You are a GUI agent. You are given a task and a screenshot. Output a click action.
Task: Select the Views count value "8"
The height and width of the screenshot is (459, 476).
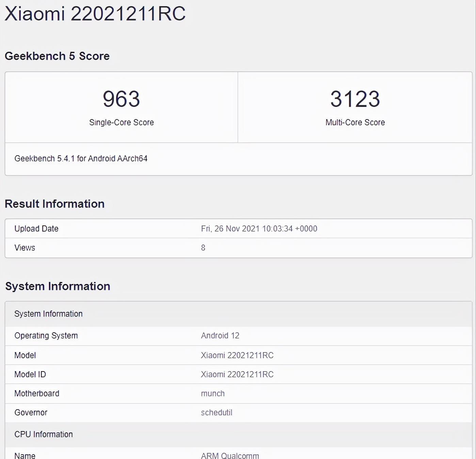[x=203, y=248]
